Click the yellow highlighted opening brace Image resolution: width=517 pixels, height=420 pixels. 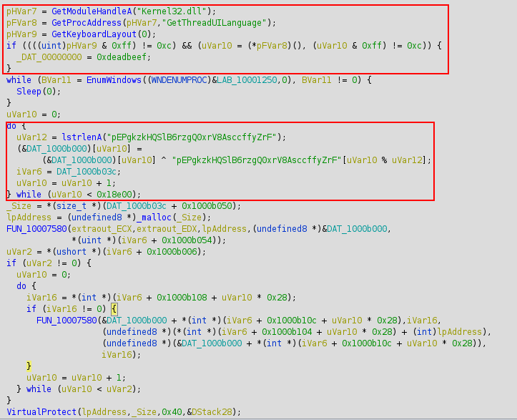114,309
